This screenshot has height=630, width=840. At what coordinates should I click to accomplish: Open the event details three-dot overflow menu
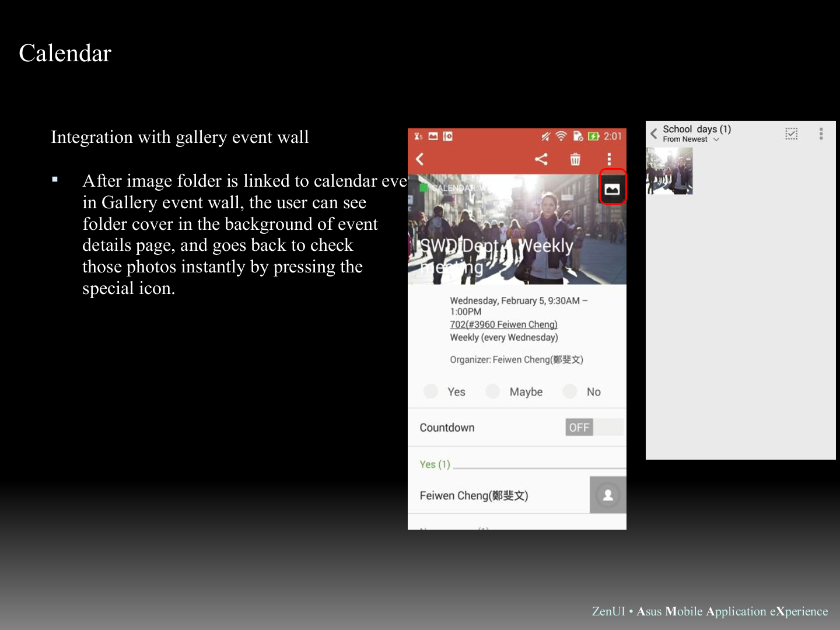[x=609, y=159]
